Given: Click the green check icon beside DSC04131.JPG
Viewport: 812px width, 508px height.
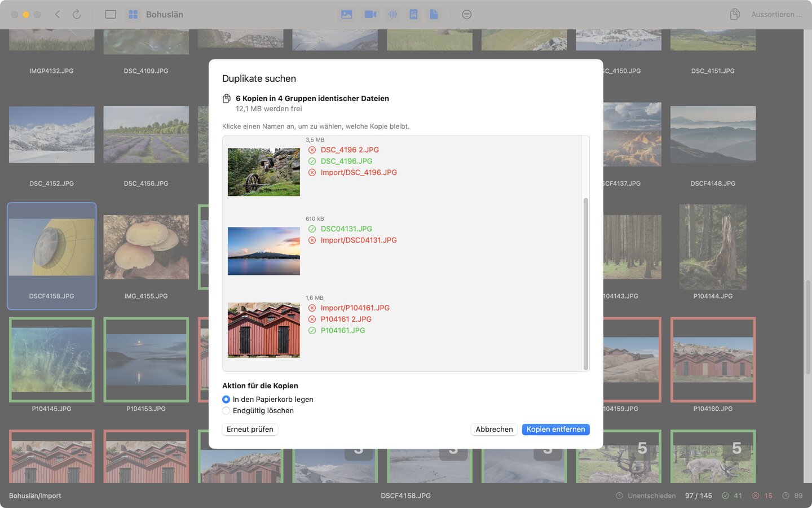Looking at the screenshot, I should [312, 229].
